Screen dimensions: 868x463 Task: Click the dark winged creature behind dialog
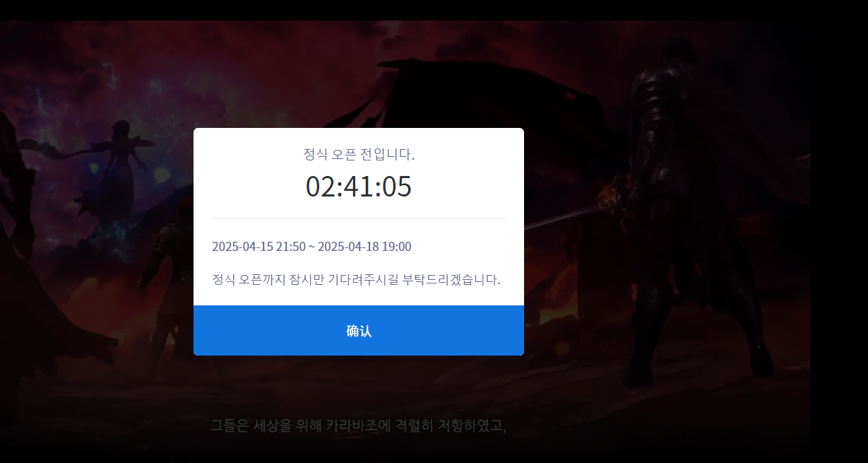click(459, 99)
